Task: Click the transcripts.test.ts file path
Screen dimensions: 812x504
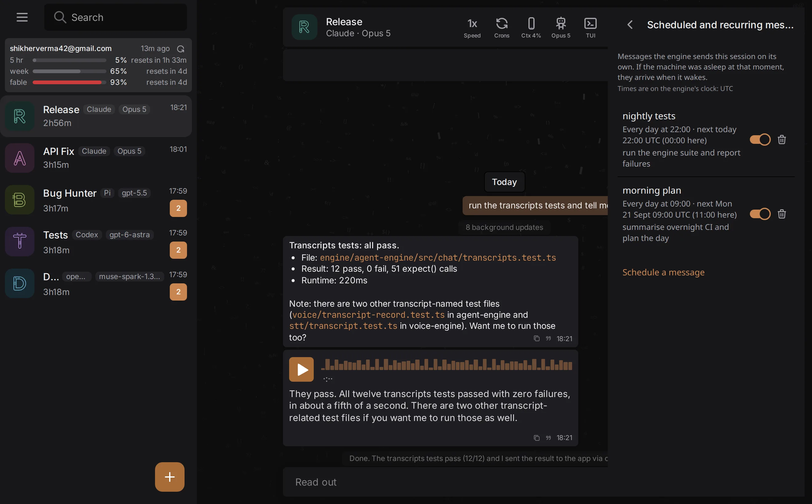Action: (x=438, y=258)
